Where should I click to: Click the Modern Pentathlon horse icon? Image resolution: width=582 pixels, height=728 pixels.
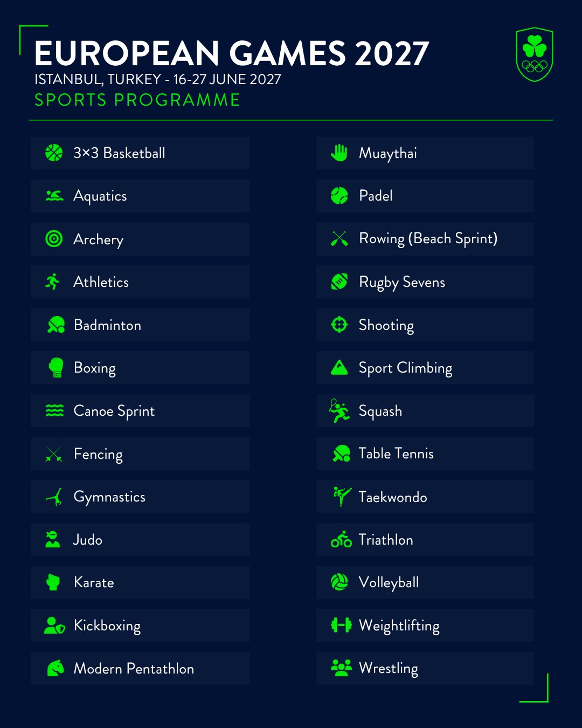pyautogui.click(x=56, y=668)
